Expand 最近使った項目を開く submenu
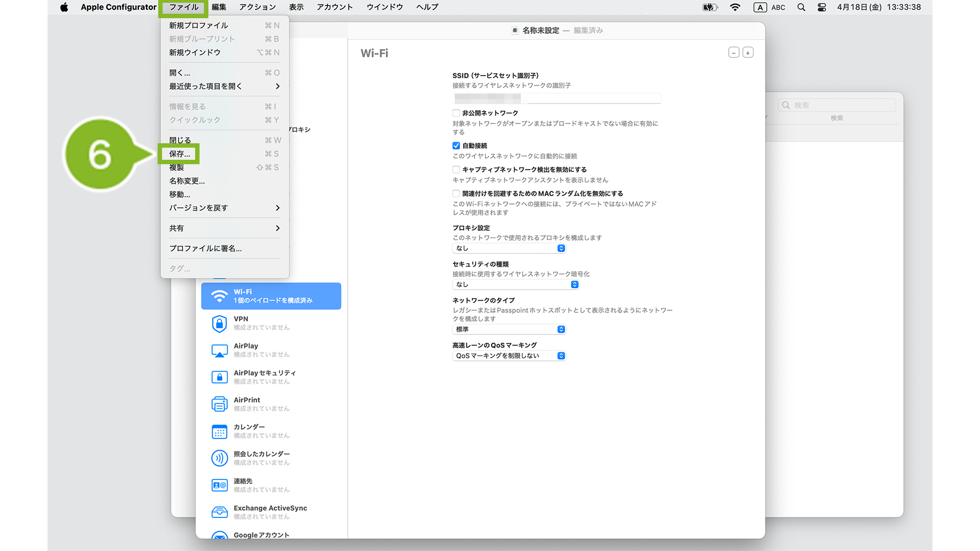The height and width of the screenshot is (551, 980). coord(224,87)
